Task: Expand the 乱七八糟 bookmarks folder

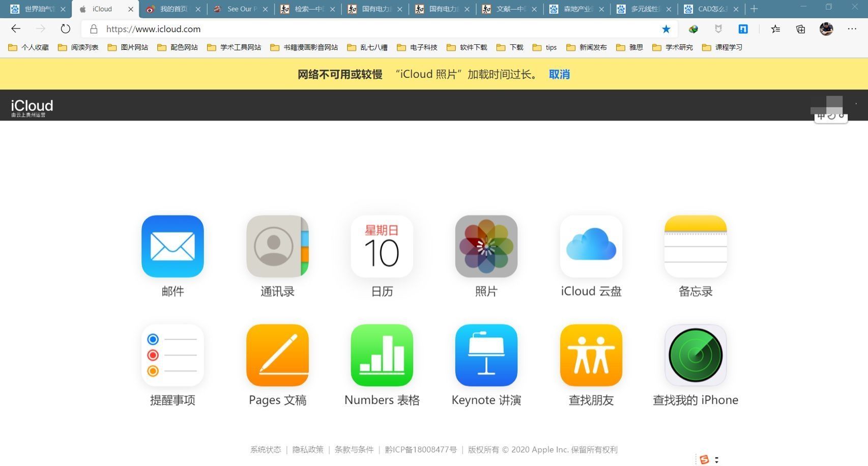Action: 367,47
